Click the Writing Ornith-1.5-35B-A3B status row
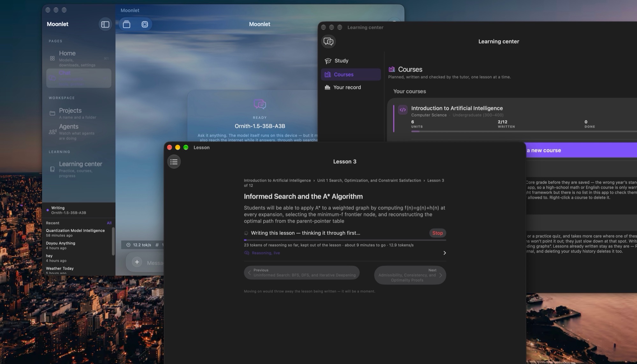This screenshot has width=637, height=364. (x=79, y=210)
